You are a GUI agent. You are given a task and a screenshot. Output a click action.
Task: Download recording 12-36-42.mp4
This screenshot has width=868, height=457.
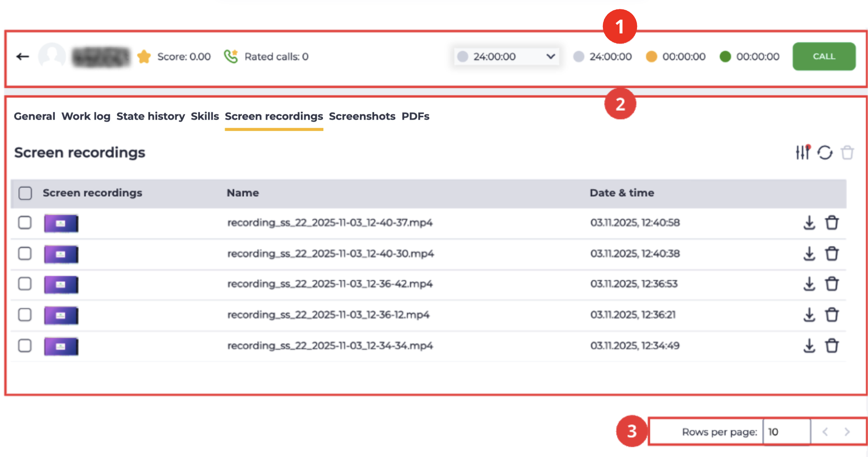809,284
